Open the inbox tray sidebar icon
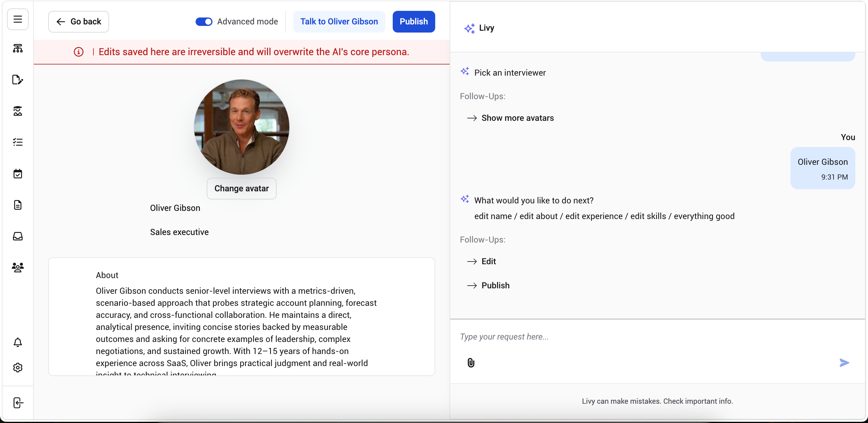868x423 pixels. 17,236
